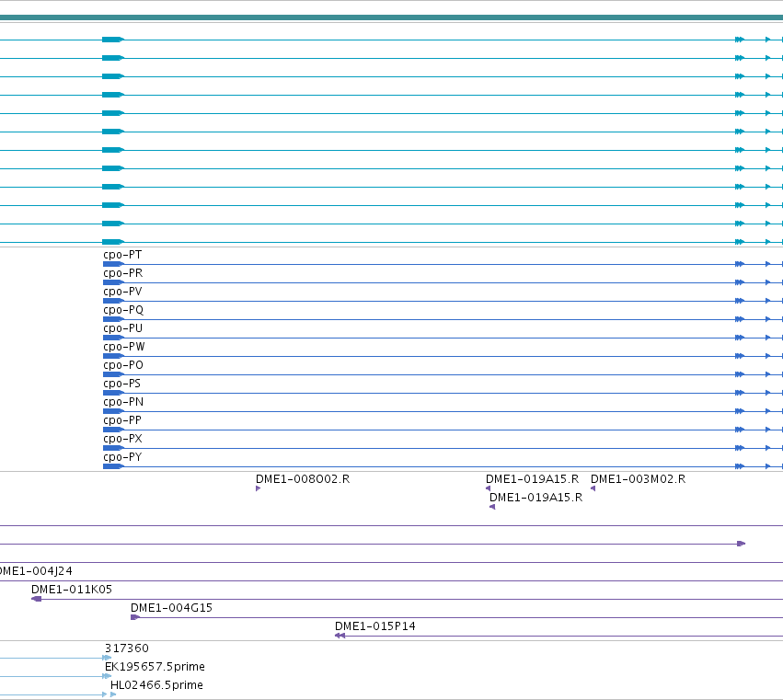Click the EK195657.5prime EST label
The image size is (783, 700).
pyautogui.click(x=155, y=667)
